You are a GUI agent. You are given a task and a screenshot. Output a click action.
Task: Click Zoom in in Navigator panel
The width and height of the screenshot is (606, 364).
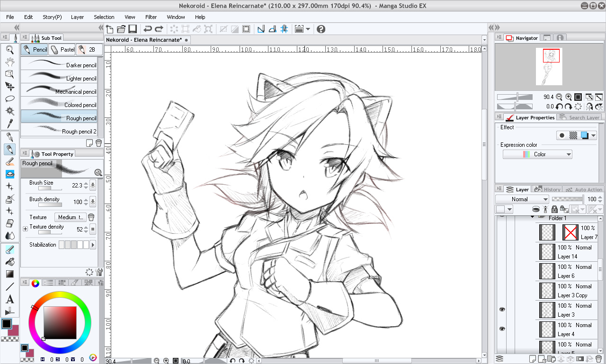point(569,97)
